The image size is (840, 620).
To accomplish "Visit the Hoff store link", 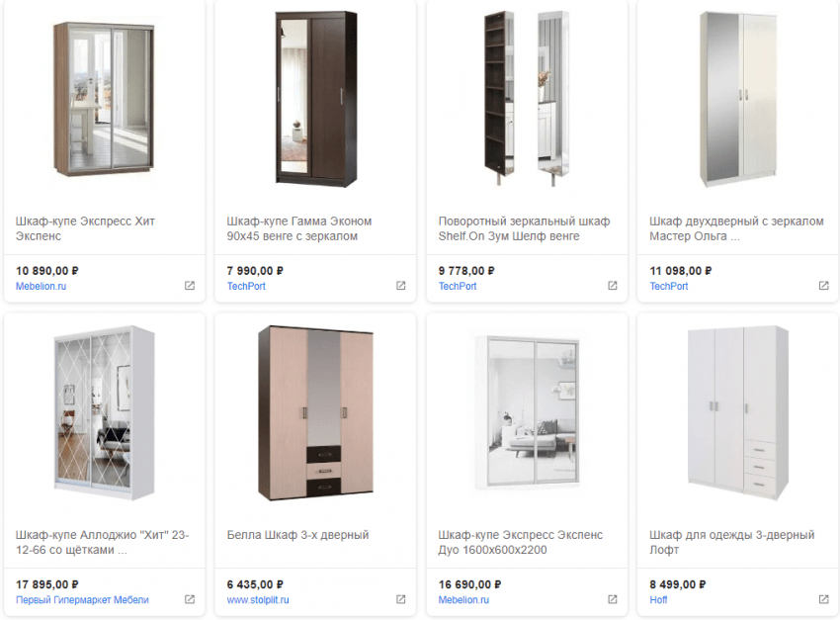I will click(658, 599).
